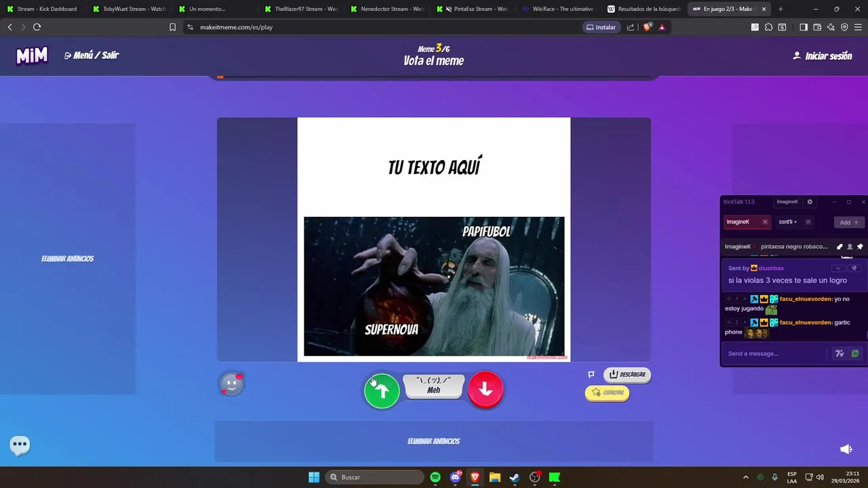Image resolution: width=868 pixels, height=488 pixels.
Task: Vote Meh on the current meme
Action: click(434, 386)
